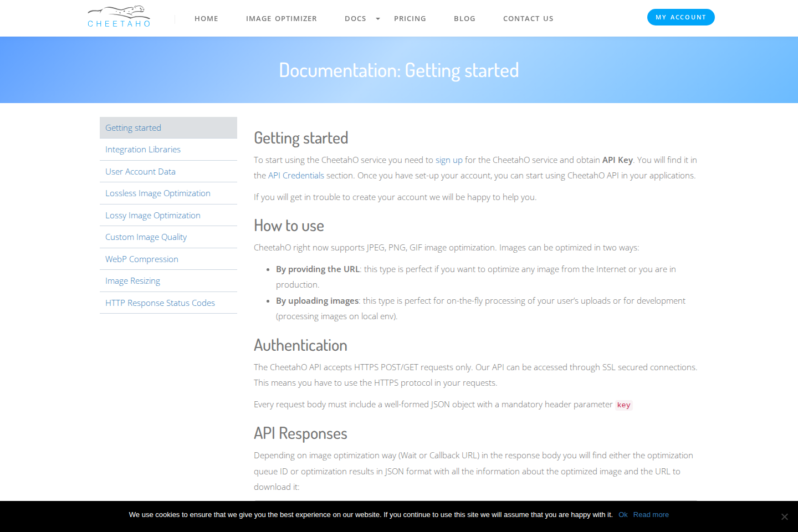Select Getting started in the sidebar
Viewport: 798px width, 532px height.
click(133, 127)
